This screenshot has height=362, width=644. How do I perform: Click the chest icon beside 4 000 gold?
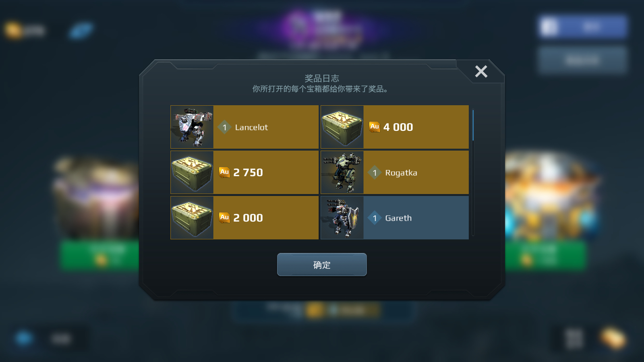[x=342, y=127]
